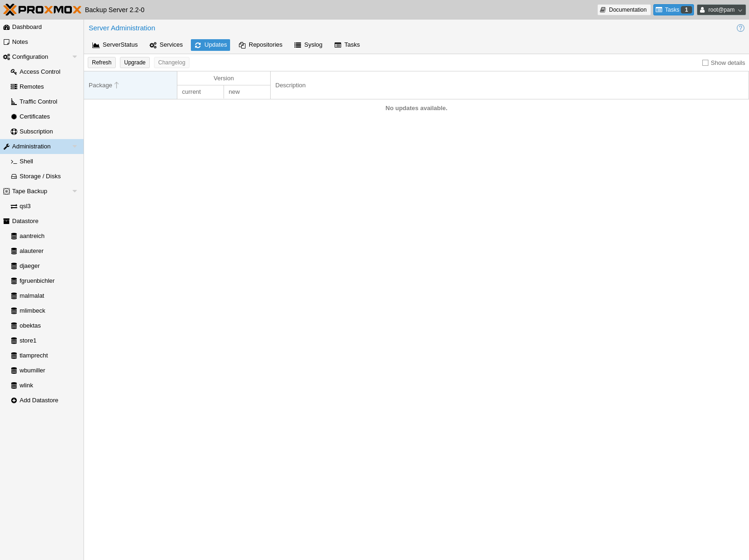Click the help question mark icon
749x560 pixels.
740,28
